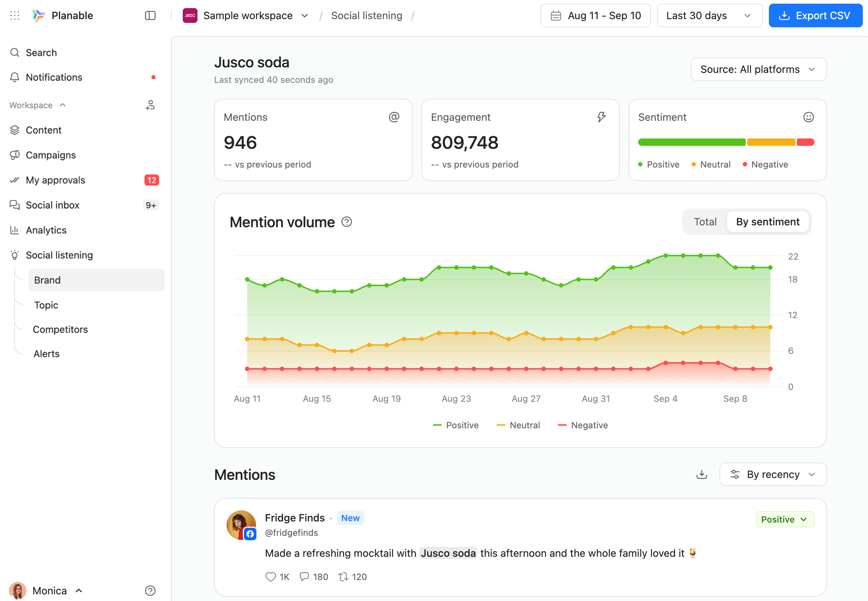Select the Alerts submenu item
The width and height of the screenshot is (868, 601).
[46, 354]
